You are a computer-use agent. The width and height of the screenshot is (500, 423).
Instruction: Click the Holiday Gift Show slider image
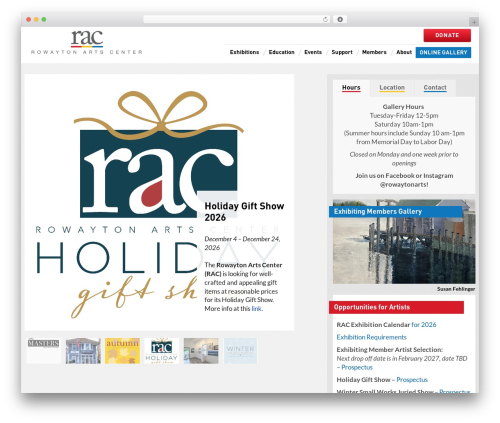pos(159,202)
